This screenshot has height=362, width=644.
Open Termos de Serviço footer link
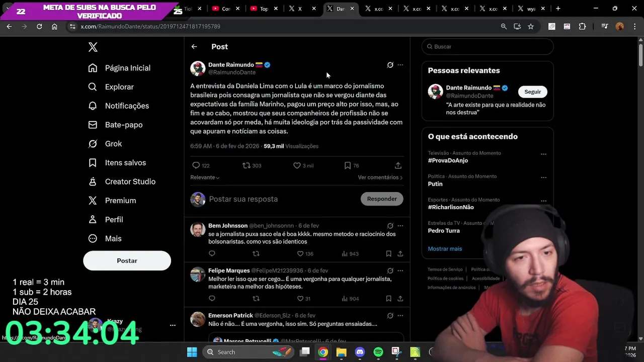click(445, 269)
